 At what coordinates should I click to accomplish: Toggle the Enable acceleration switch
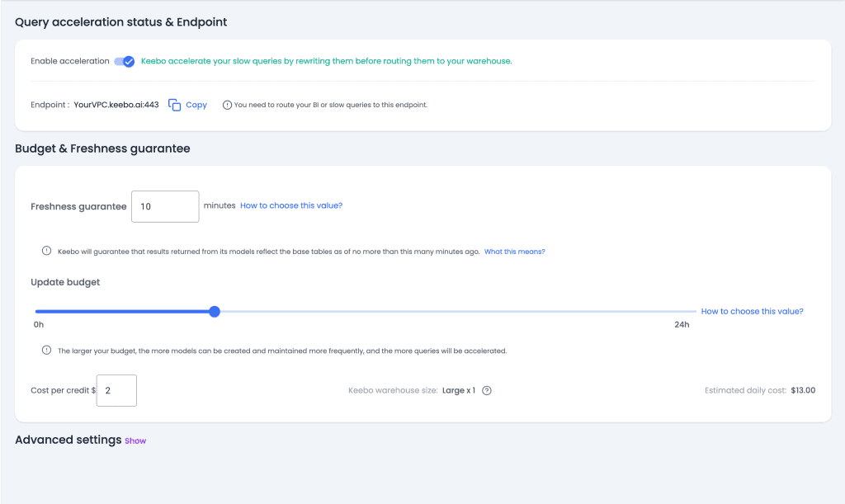tap(124, 61)
